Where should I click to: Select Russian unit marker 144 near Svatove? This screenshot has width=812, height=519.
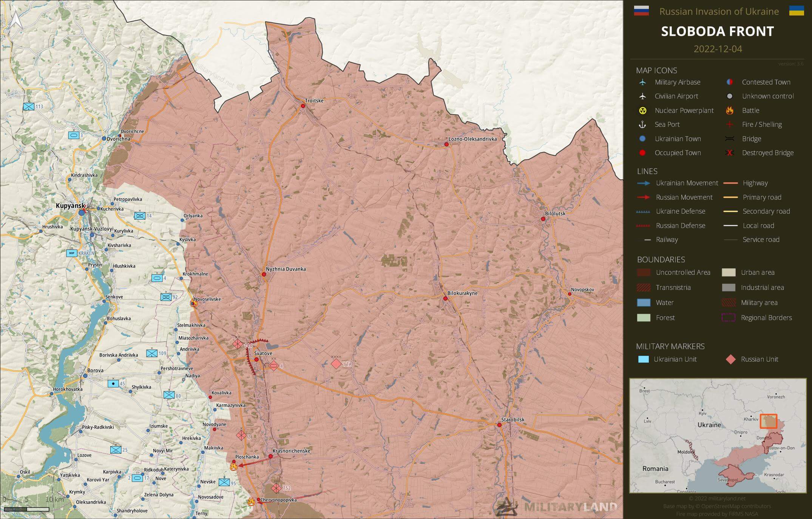(x=238, y=344)
